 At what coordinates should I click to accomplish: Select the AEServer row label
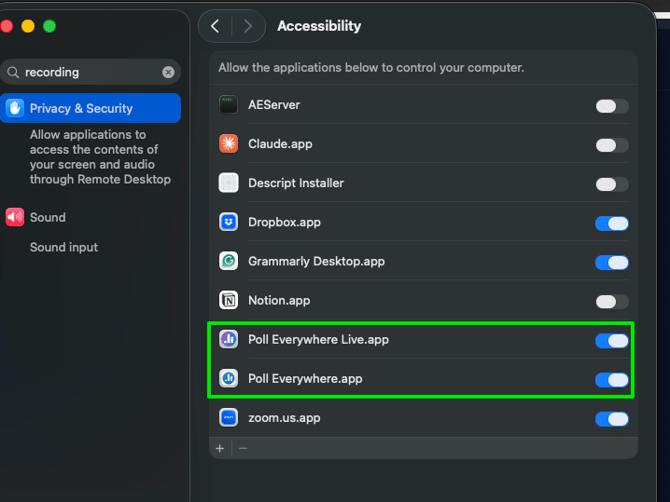(x=274, y=105)
